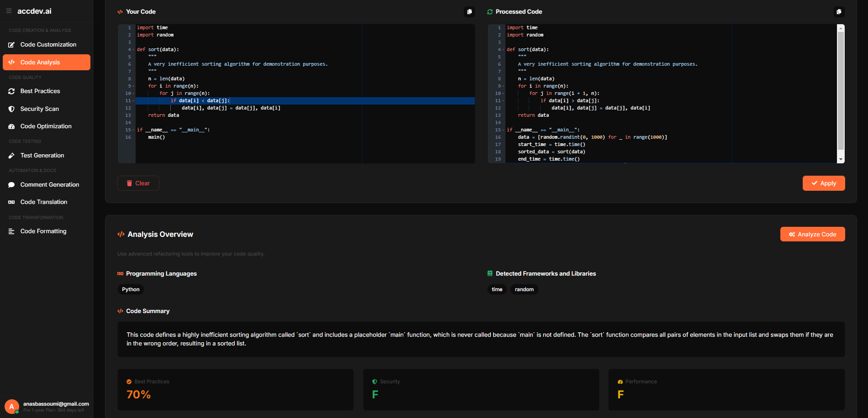Open Code Customization in the sidebar
Viewport: 868px width, 418px height.
pyautogui.click(x=47, y=45)
